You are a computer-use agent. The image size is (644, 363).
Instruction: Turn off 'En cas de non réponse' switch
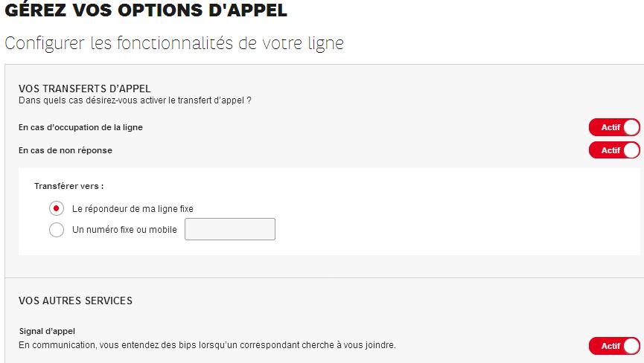(x=614, y=150)
